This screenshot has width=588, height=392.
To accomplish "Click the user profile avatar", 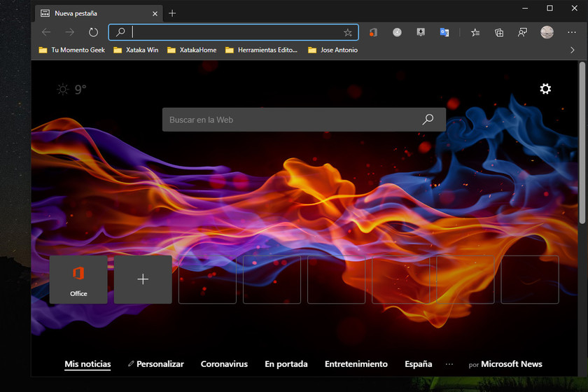I will coord(547,32).
